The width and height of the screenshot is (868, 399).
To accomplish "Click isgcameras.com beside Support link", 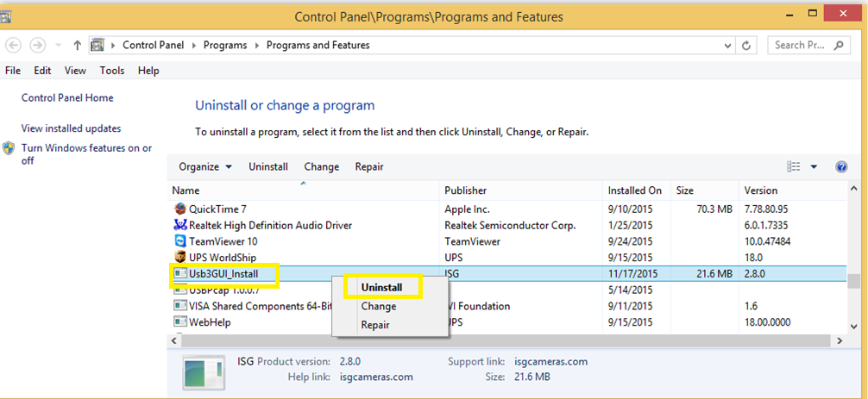I will click(x=550, y=362).
